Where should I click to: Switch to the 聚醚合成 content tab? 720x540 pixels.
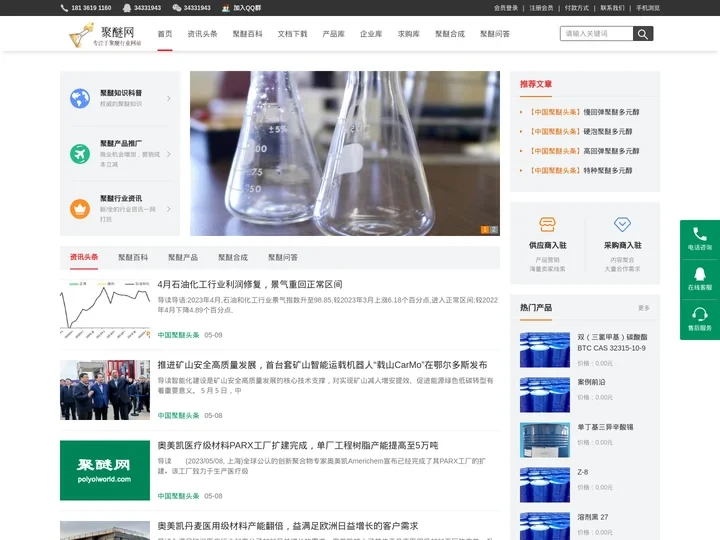(x=233, y=257)
